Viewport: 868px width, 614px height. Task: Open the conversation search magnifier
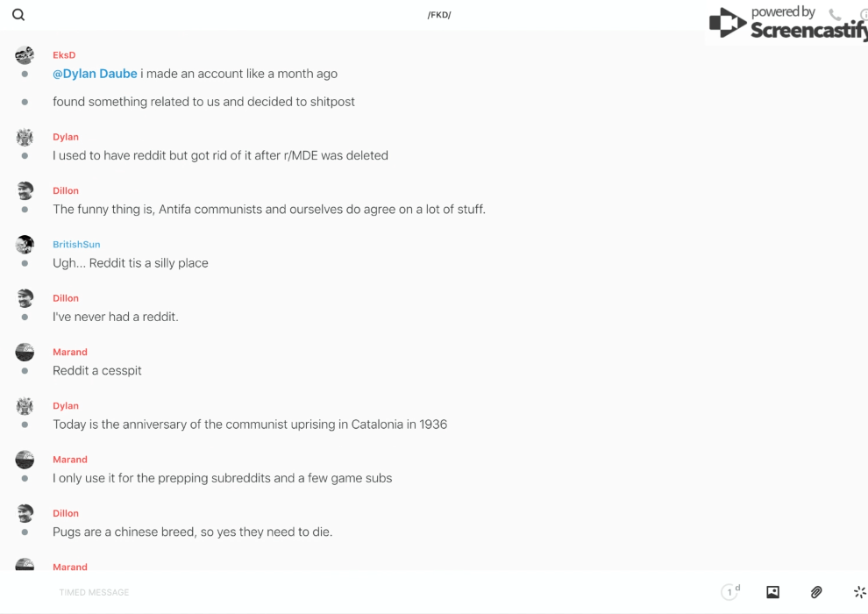click(x=18, y=15)
